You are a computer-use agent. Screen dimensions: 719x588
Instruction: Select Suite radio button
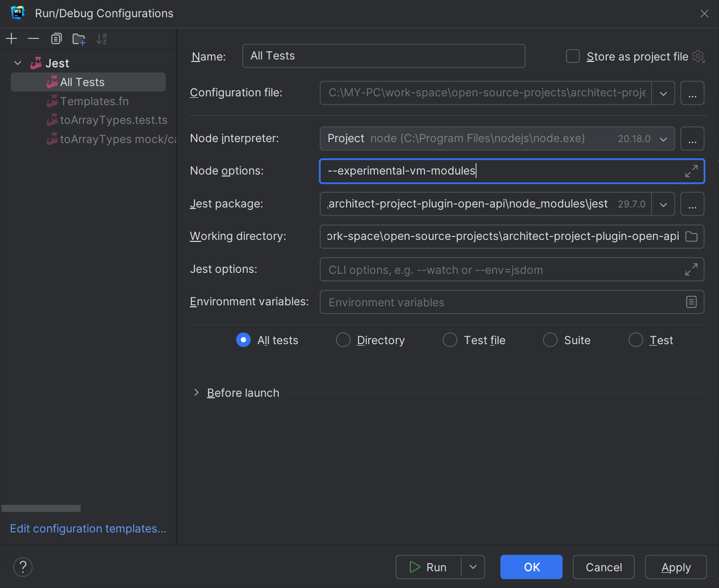pos(550,340)
